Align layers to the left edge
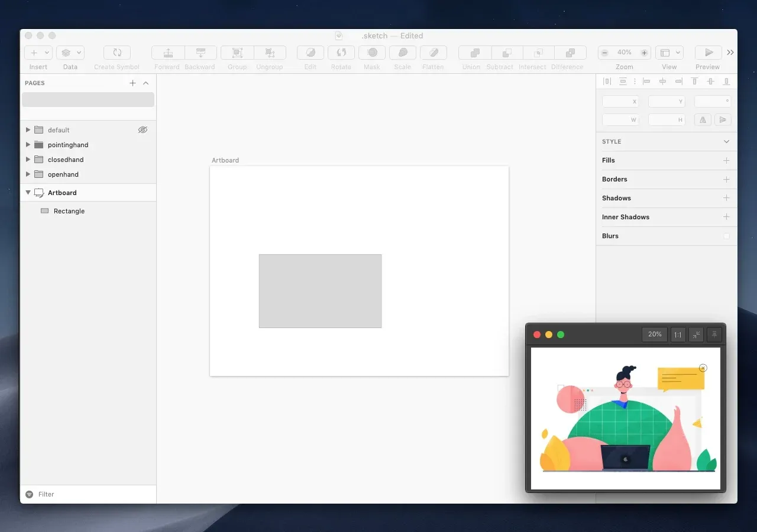The width and height of the screenshot is (757, 532). click(646, 82)
